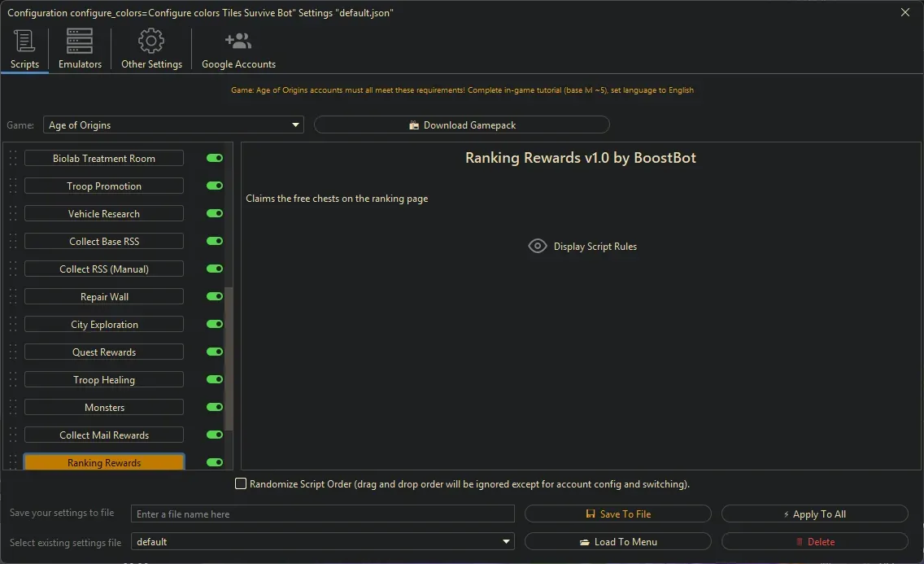Open the Other Settings gear icon
The height and width of the screenshot is (564, 924).
[150, 41]
